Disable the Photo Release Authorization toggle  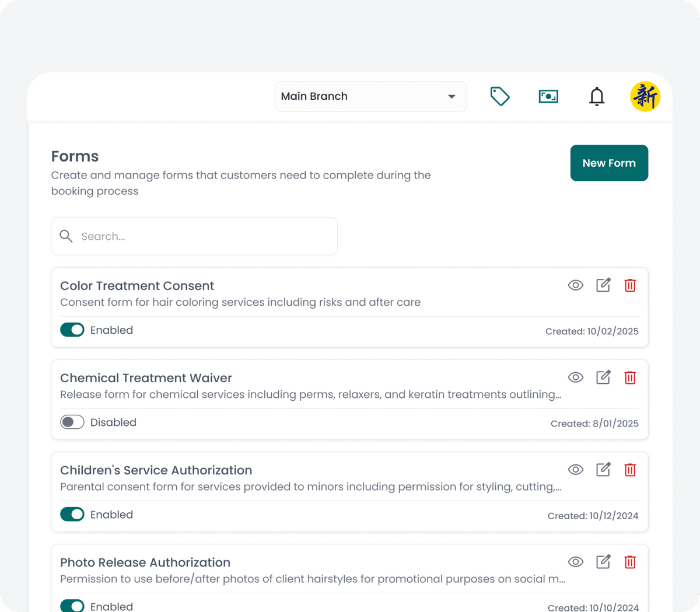[x=72, y=606]
